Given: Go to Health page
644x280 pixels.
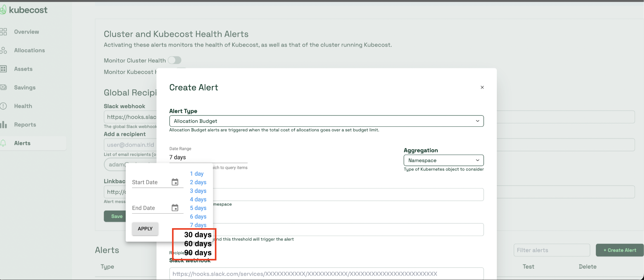Looking at the screenshot, I should tap(23, 106).
